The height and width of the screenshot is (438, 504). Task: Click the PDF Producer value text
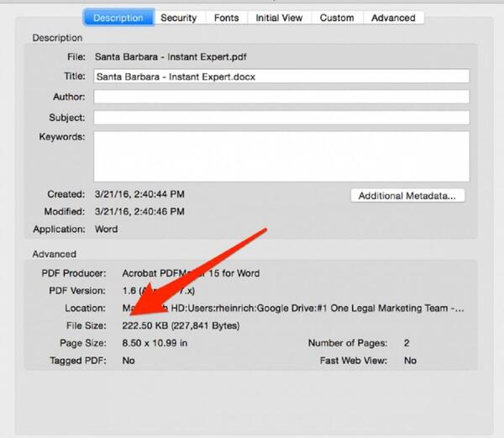191,273
